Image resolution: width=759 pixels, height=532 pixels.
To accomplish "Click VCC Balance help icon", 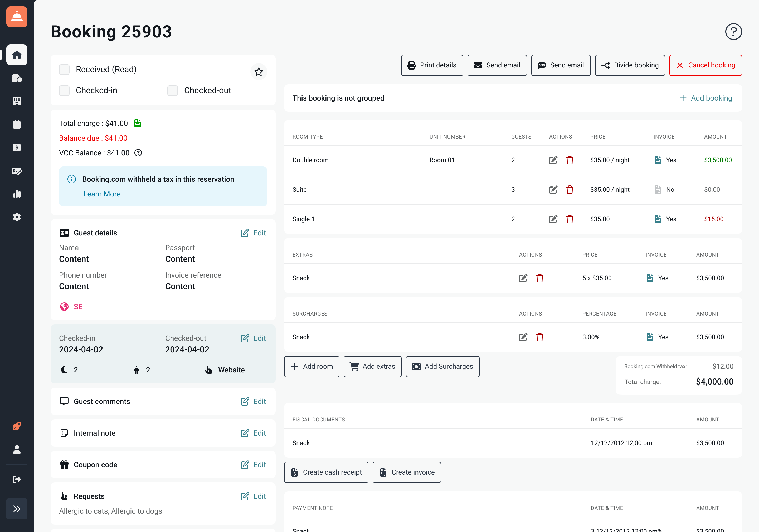I will pyautogui.click(x=138, y=153).
